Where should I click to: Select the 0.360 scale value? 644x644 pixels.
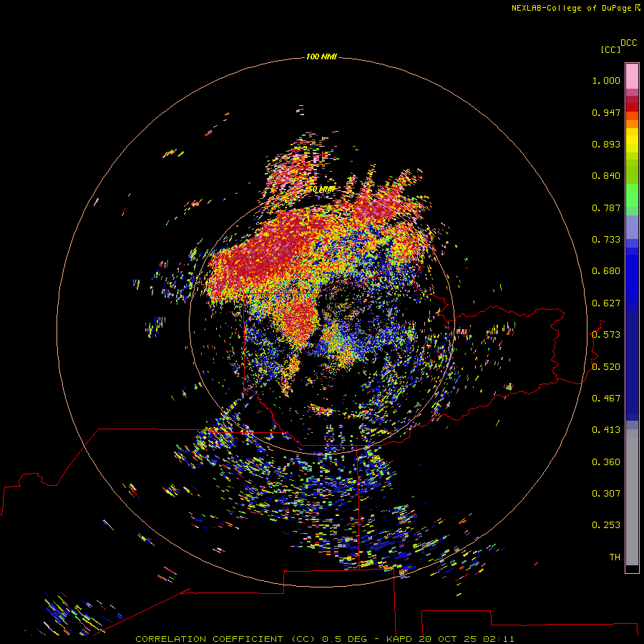606,462
